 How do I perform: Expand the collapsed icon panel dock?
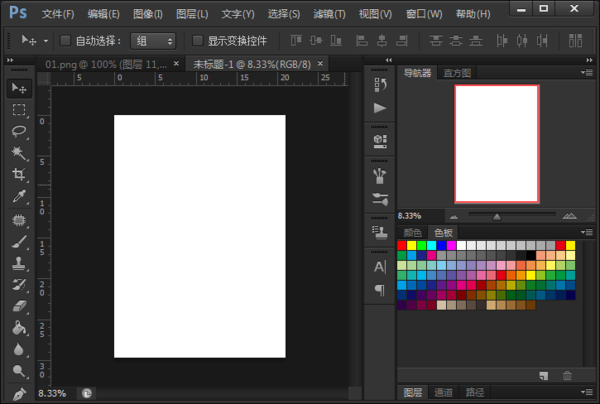pos(389,60)
